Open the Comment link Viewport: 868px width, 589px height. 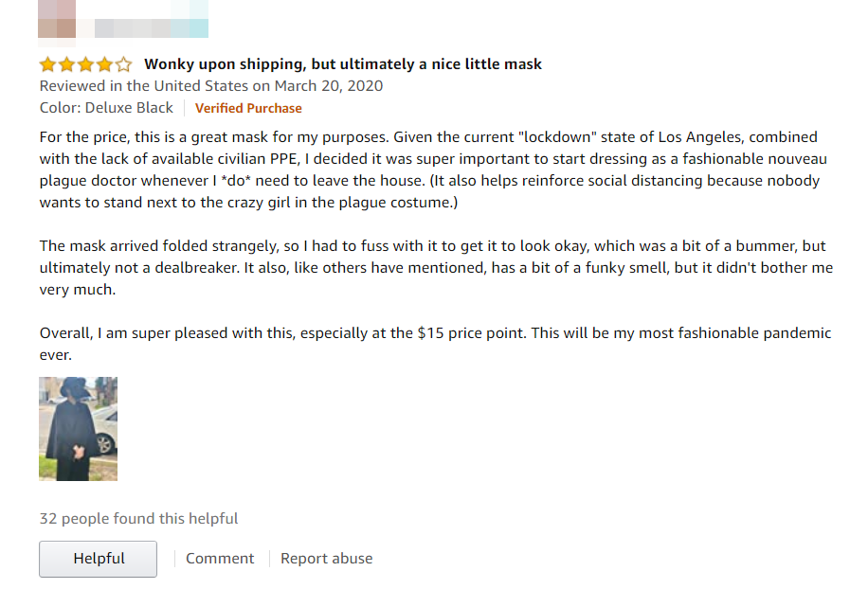click(x=220, y=559)
